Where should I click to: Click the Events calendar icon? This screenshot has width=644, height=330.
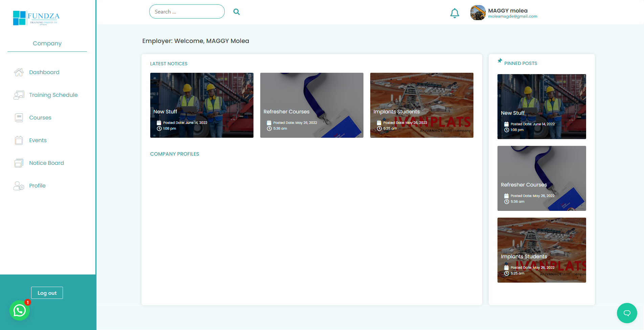[x=19, y=140]
